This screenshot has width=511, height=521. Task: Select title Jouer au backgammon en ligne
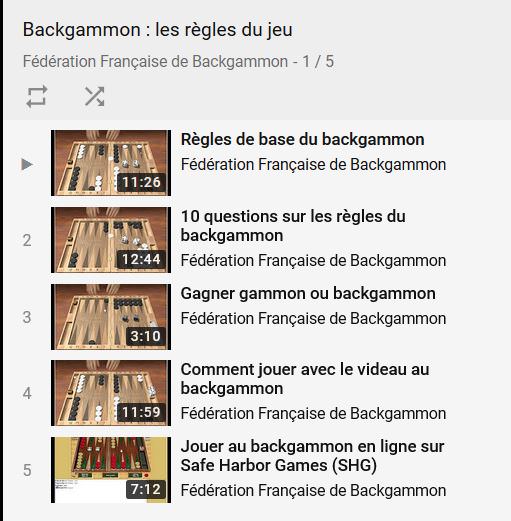[312, 456]
